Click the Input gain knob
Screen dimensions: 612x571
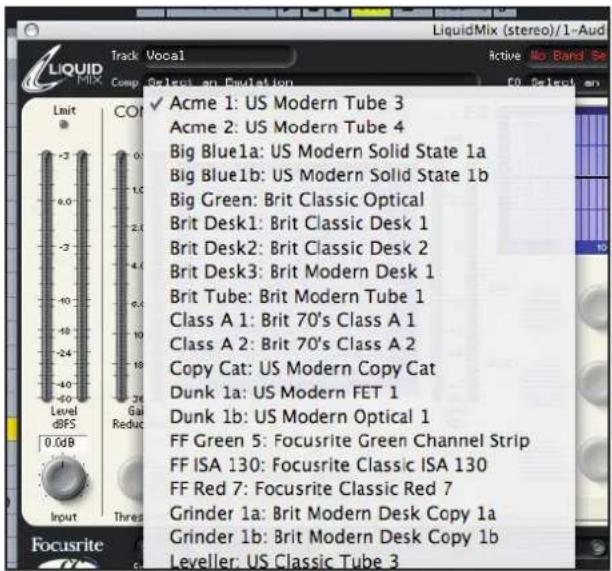64,479
